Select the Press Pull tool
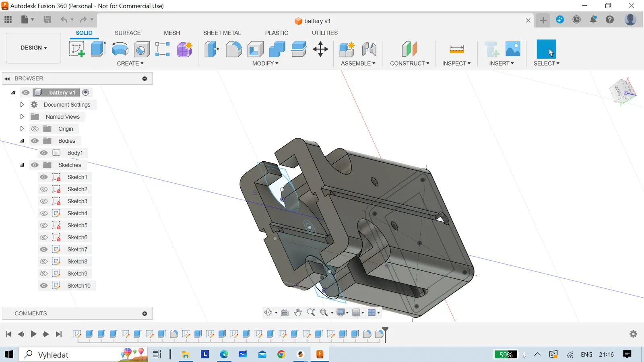Viewport: 644px width, 362px height. (x=212, y=49)
